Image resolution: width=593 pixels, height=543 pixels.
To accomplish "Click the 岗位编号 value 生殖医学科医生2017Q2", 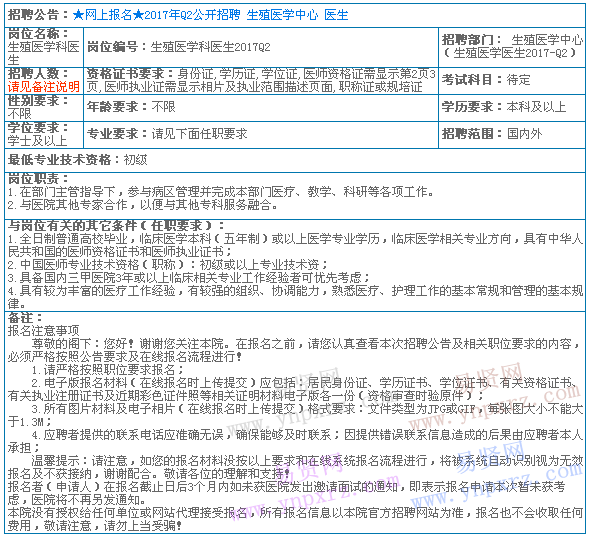I will (211, 47).
